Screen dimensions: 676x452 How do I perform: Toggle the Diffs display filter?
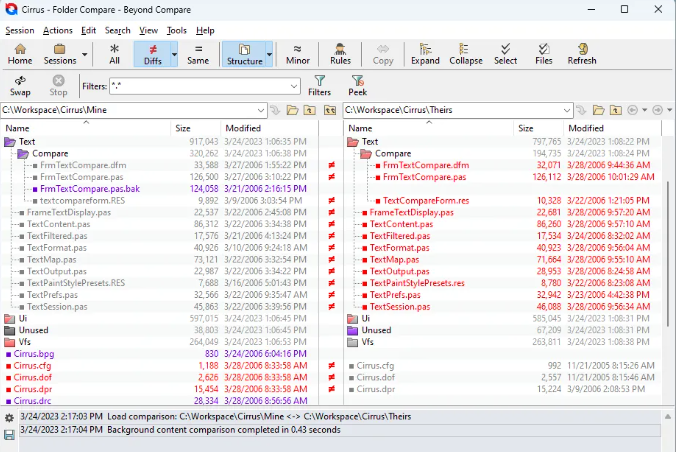coord(152,54)
